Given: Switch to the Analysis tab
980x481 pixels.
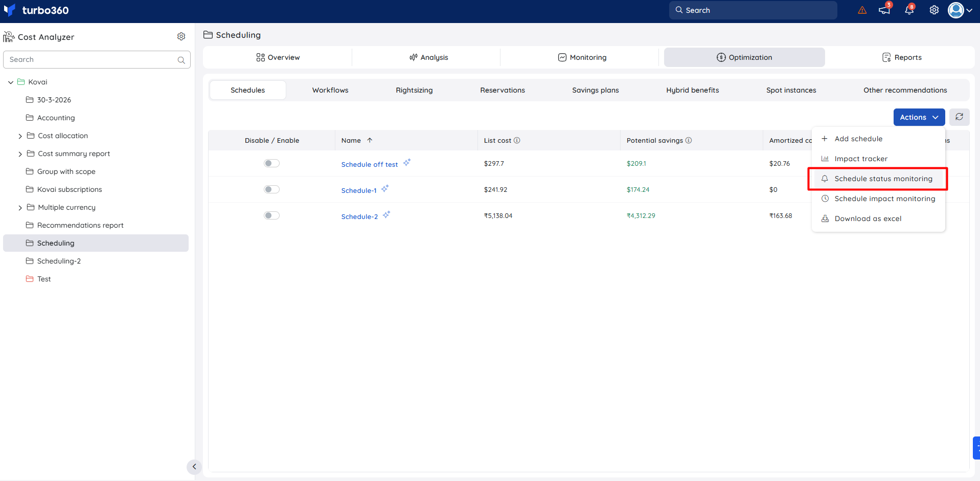Looking at the screenshot, I should click(428, 57).
